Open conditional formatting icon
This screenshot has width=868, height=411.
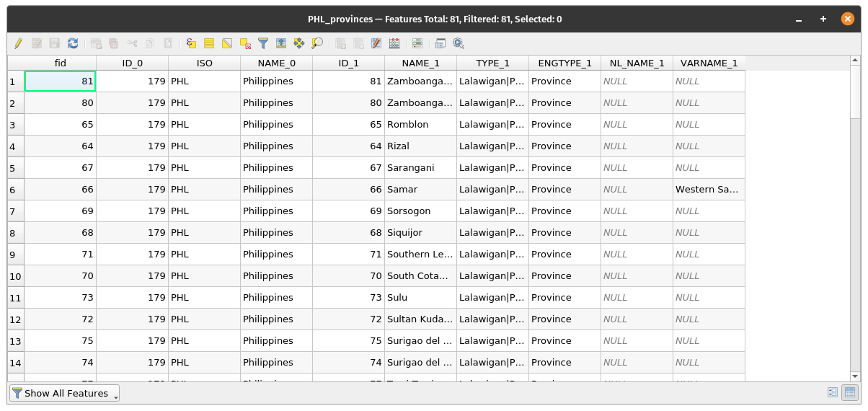[417, 43]
